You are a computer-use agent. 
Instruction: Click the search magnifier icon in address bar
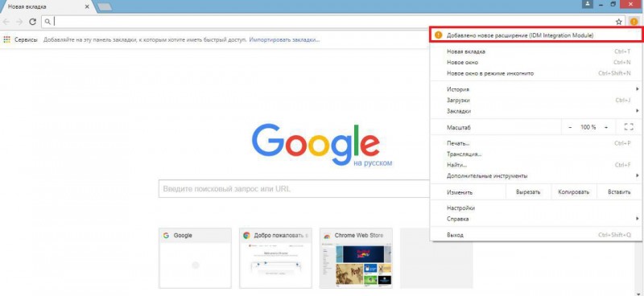pyautogui.click(x=47, y=22)
